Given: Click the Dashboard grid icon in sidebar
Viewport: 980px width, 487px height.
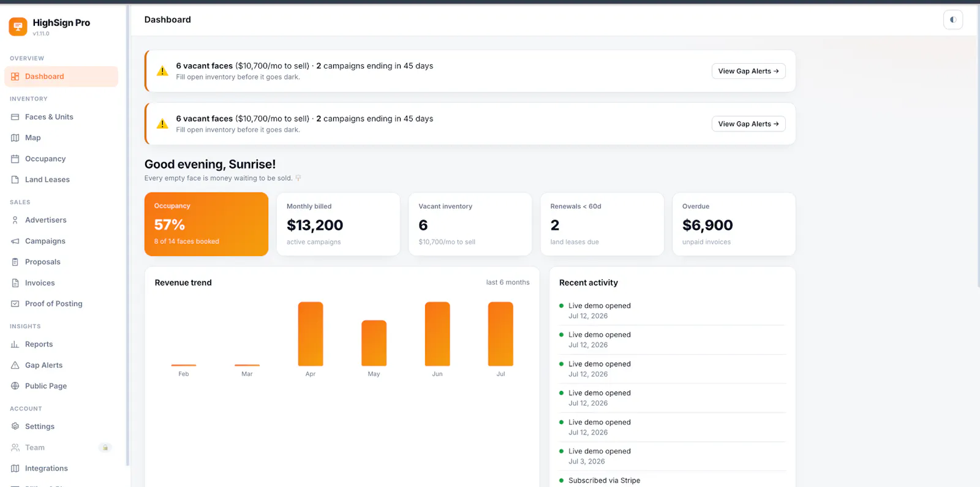Looking at the screenshot, I should coord(15,77).
